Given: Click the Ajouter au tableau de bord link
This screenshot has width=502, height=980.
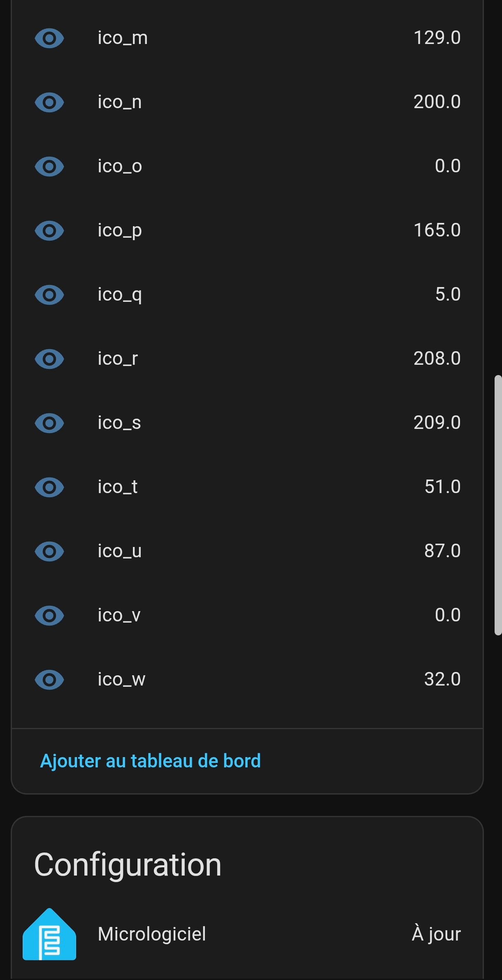Looking at the screenshot, I should [x=150, y=761].
